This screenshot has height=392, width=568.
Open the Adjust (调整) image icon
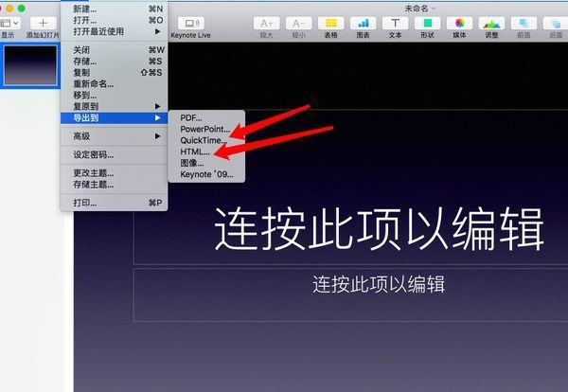click(491, 22)
